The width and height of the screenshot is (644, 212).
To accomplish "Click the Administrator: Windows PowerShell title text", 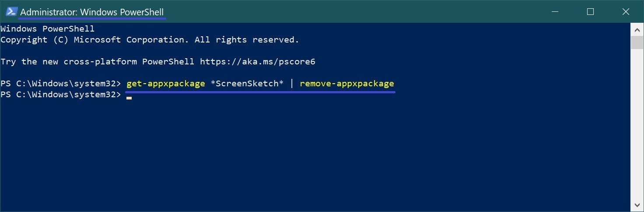I will click(x=92, y=12).
